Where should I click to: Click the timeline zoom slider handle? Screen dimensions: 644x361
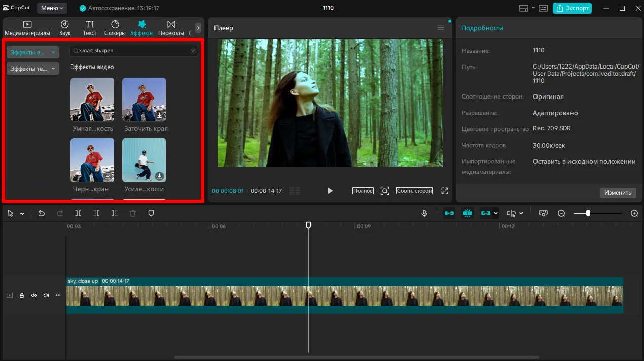(x=588, y=214)
